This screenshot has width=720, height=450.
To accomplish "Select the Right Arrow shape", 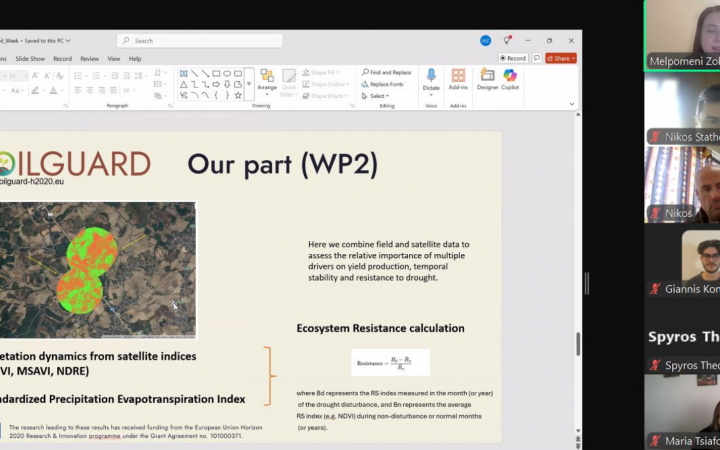I will tap(216, 84).
